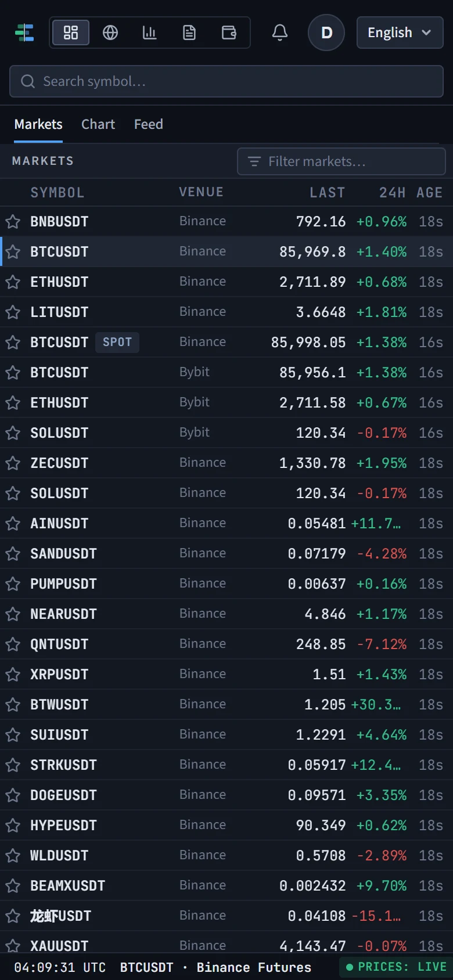
Task: Star the QNTUSDT market
Action: click(x=13, y=644)
